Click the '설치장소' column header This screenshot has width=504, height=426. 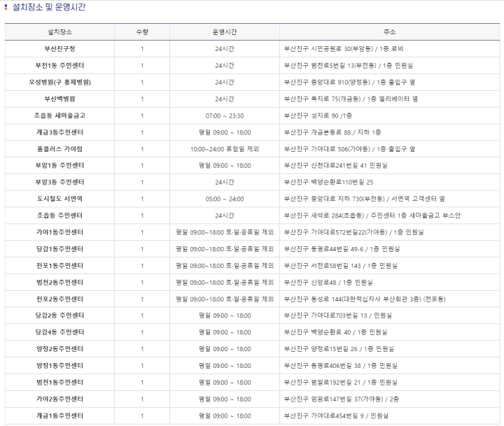[x=59, y=31]
